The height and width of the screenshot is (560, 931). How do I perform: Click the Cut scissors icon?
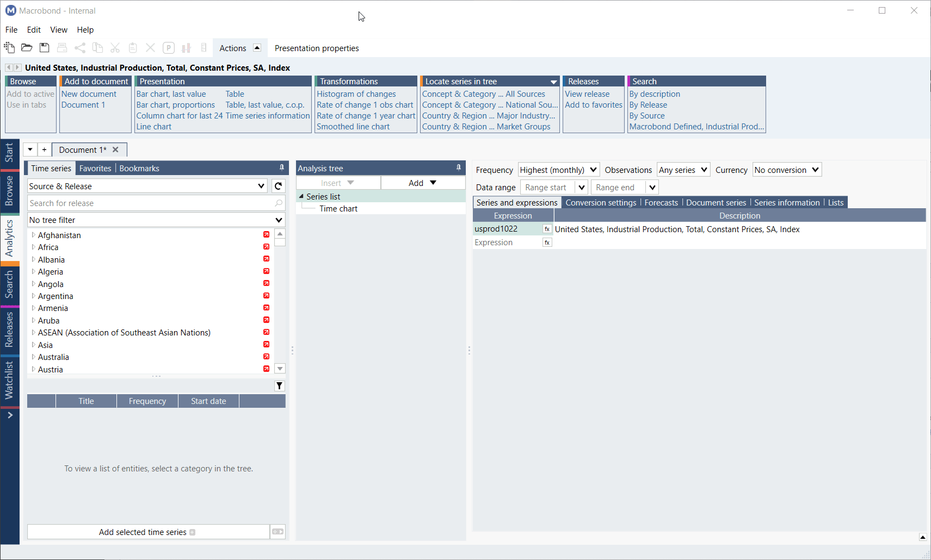(x=115, y=48)
